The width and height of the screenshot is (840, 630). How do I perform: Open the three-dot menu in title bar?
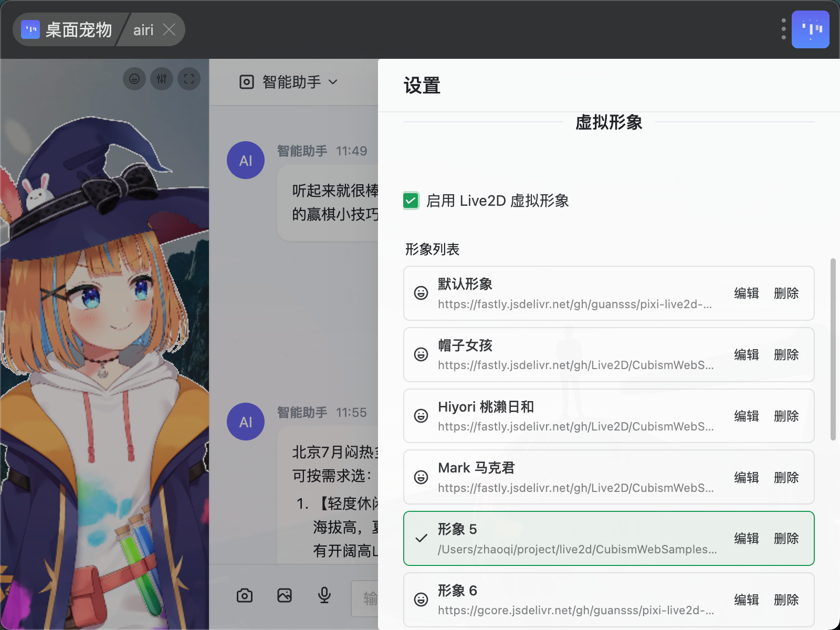[783, 29]
